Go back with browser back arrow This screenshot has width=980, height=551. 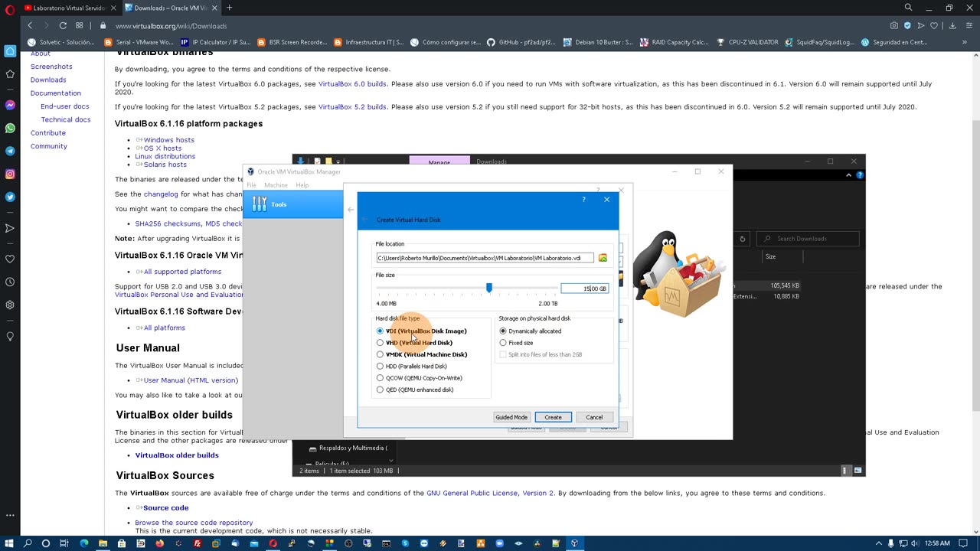[30, 25]
